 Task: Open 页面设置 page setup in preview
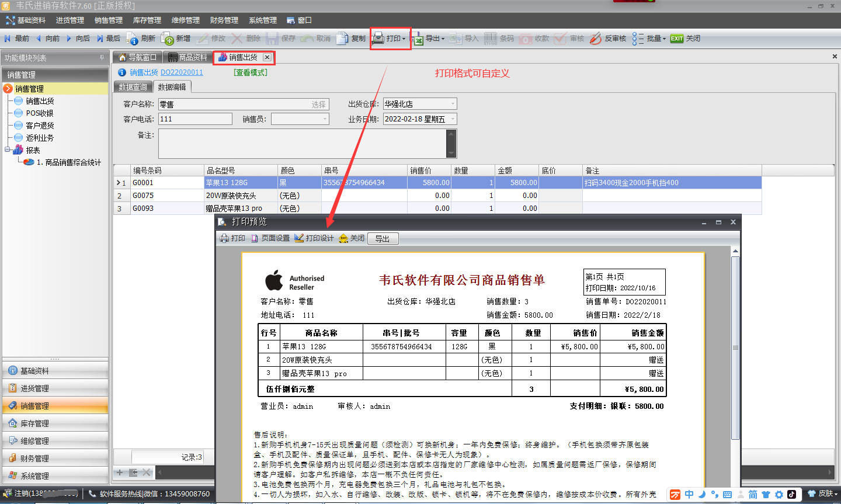270,238
